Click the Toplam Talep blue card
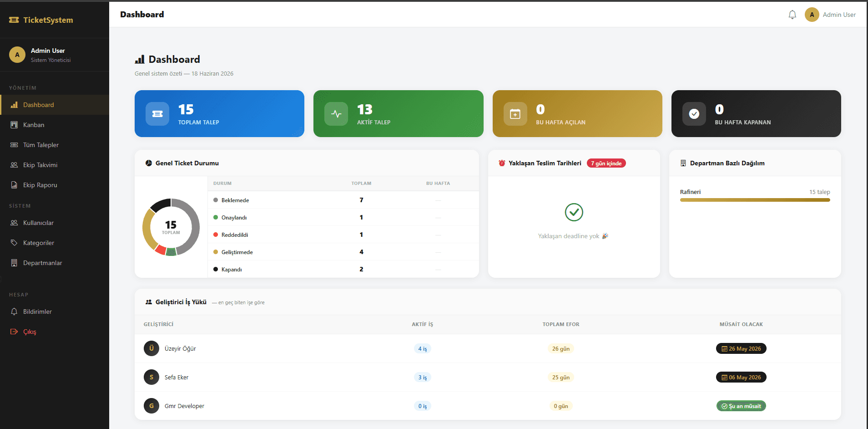Viewport: 868px width, 429px height. coord(219,113)
